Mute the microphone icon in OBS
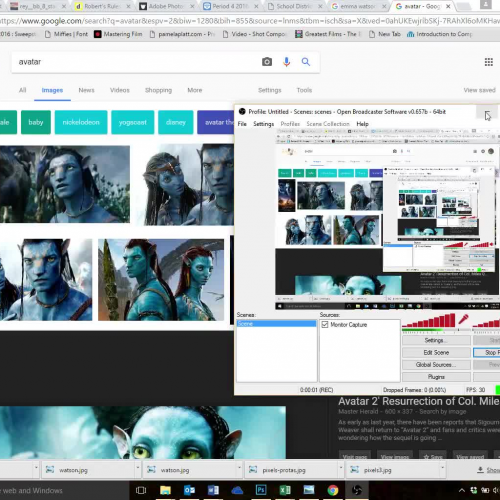 tap(463, 319)
